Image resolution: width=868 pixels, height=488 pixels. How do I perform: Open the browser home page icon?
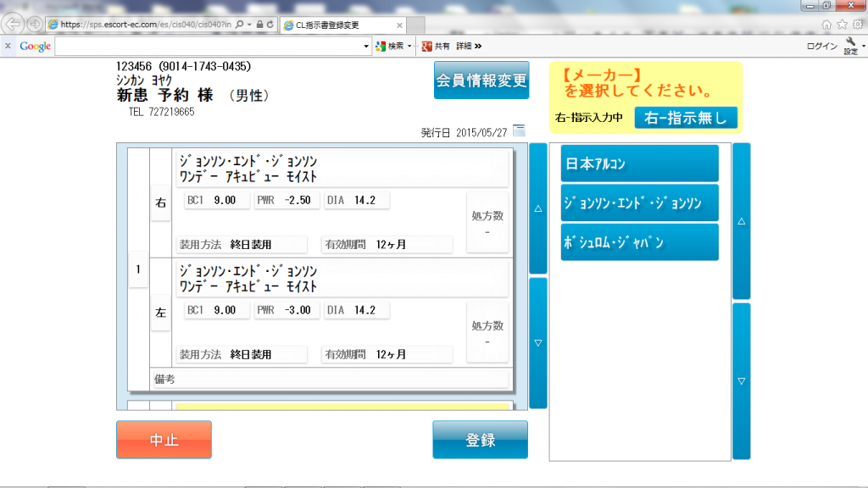click(x=826, y=25)
